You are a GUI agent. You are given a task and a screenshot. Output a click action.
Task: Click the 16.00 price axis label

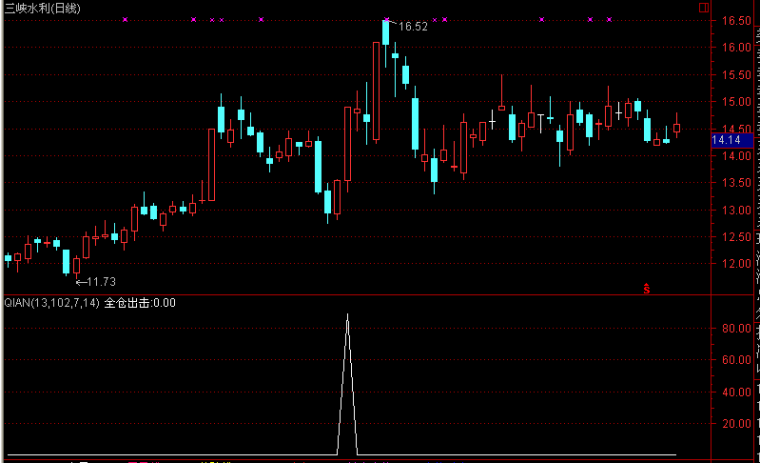point(736,48)
